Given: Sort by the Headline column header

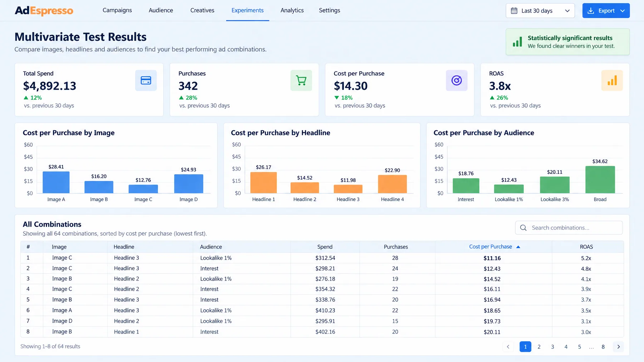Looking at the screenshot, I should 124,247.
